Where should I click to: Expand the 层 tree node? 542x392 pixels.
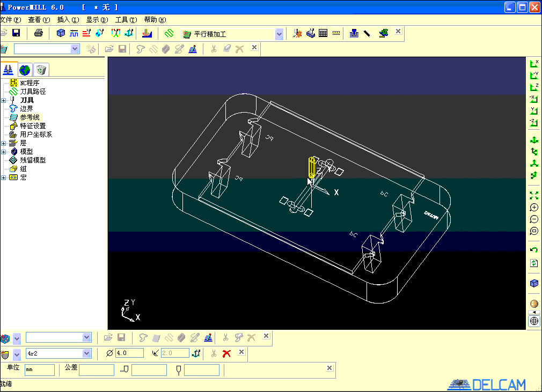(x=3, y=143)
